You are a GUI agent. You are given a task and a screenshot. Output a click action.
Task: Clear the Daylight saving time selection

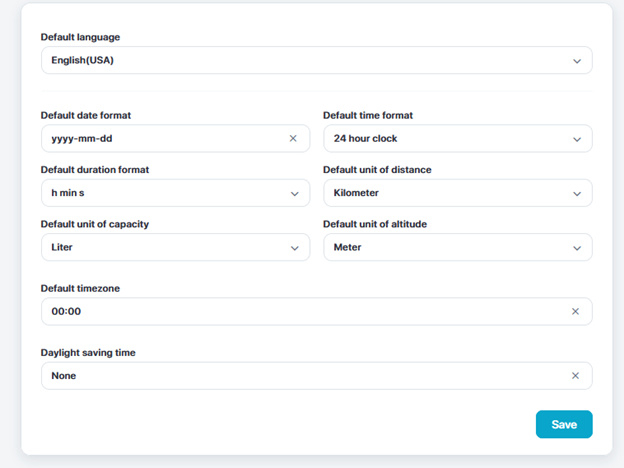575,375
